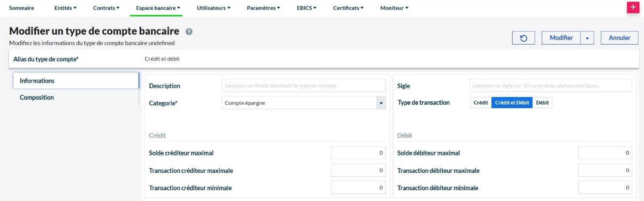
Task: Click the help question mark icon
Action: coord(189,32)
